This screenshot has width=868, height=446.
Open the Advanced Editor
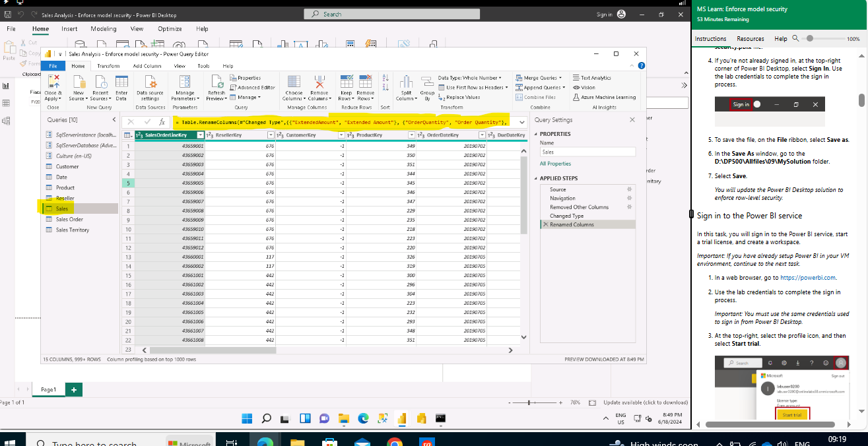click(256, 87)
